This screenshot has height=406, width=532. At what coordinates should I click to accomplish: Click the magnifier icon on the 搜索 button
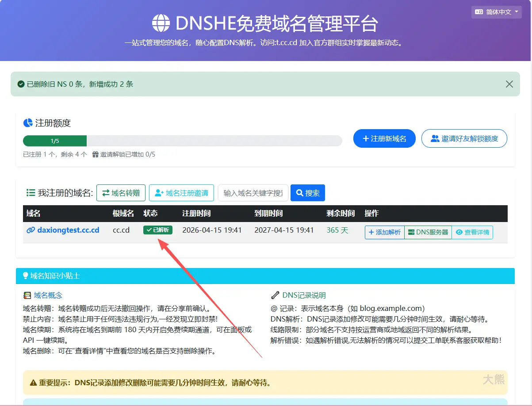click(x=299, y=192)
